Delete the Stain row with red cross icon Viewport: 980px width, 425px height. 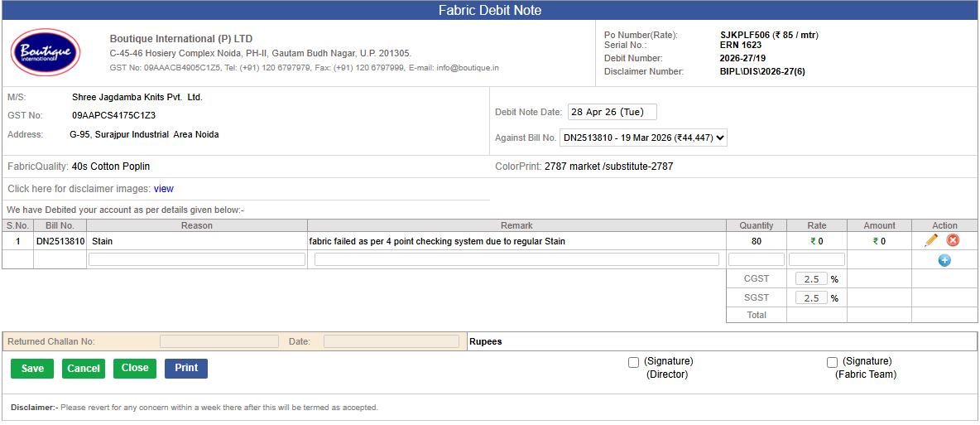coord(953,240)
